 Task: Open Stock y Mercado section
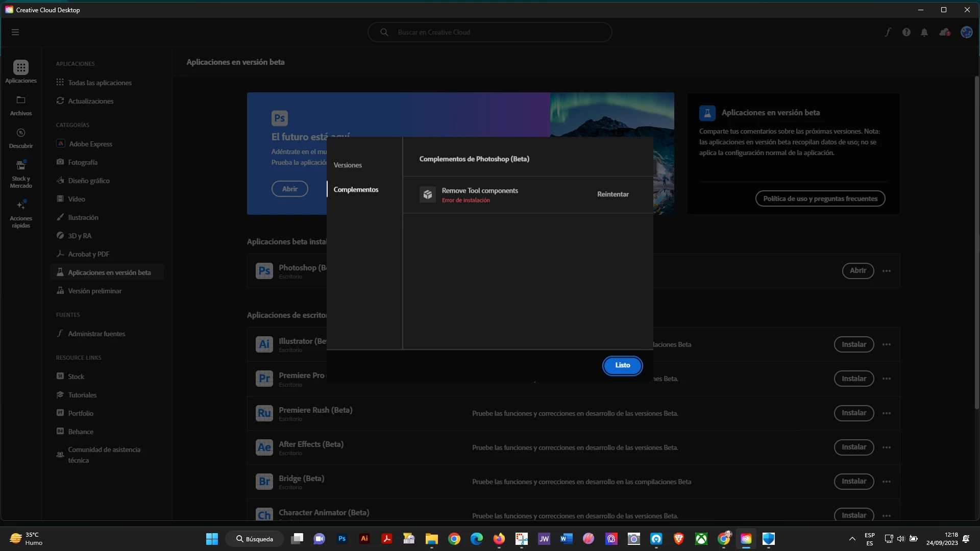click(21, 174)
